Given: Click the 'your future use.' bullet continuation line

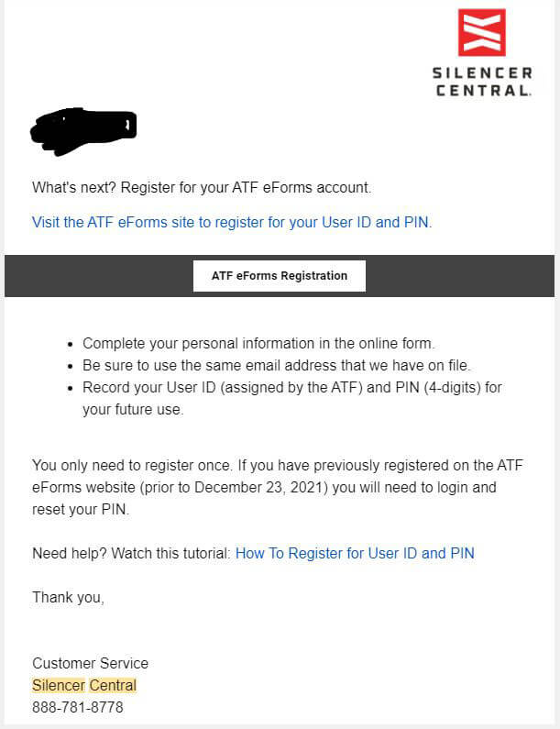Looking at the screenshot, I should (133, 409).
